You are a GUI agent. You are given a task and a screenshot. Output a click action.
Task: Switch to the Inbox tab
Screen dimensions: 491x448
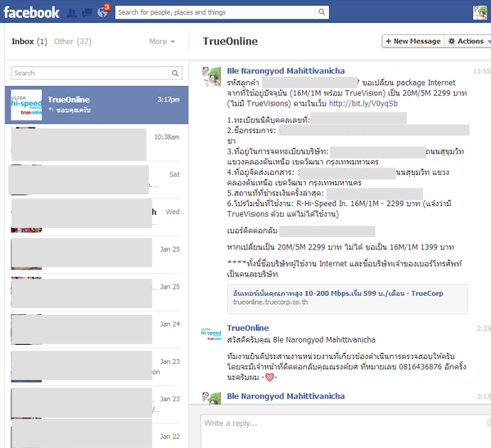(29, 42)
